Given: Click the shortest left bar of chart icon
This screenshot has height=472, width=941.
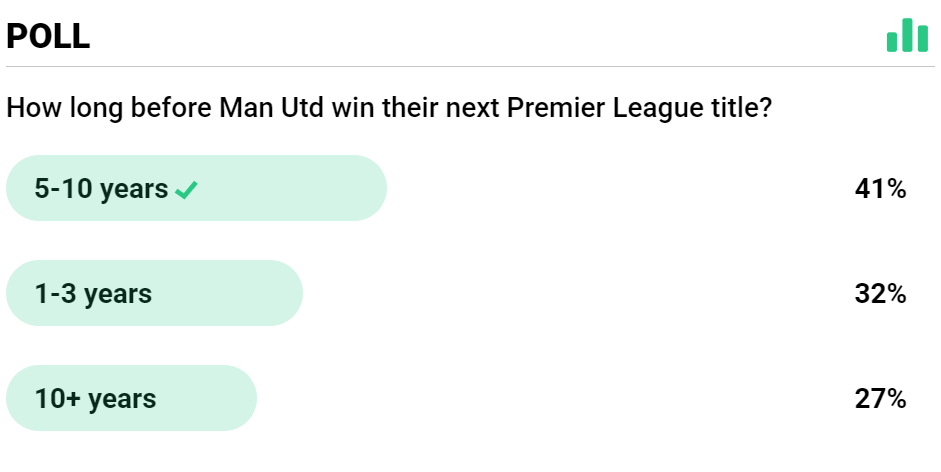Looking at the screenshot, I should [893, 42].
